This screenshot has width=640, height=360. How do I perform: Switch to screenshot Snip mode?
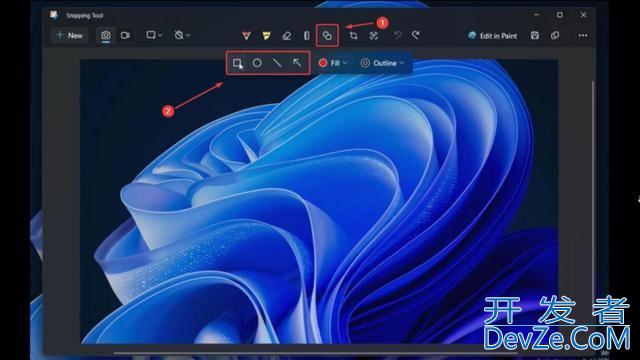106,36
